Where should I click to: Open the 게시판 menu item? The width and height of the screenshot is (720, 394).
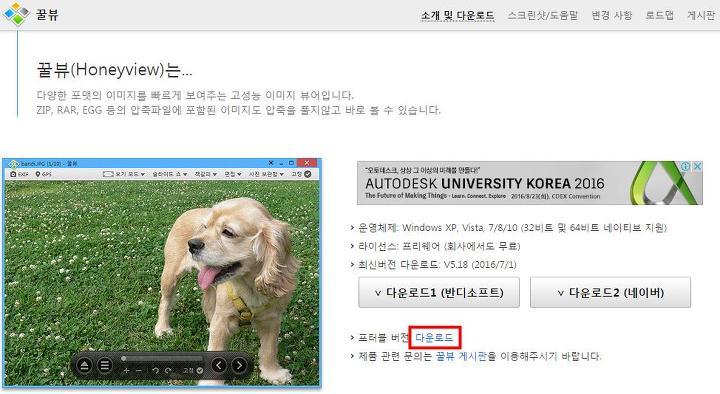click(701, 15)
